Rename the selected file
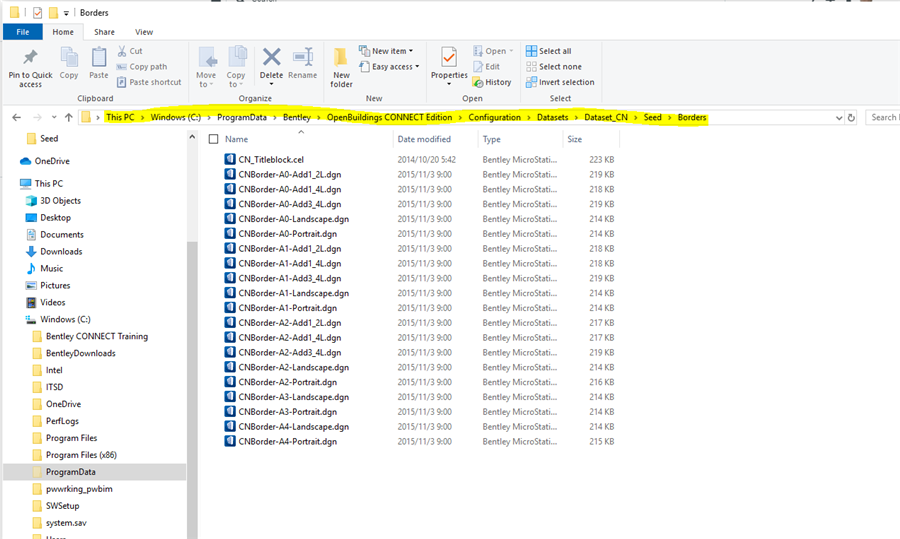The height and width of the screenshot is (539, 900). tap(302, 63)
